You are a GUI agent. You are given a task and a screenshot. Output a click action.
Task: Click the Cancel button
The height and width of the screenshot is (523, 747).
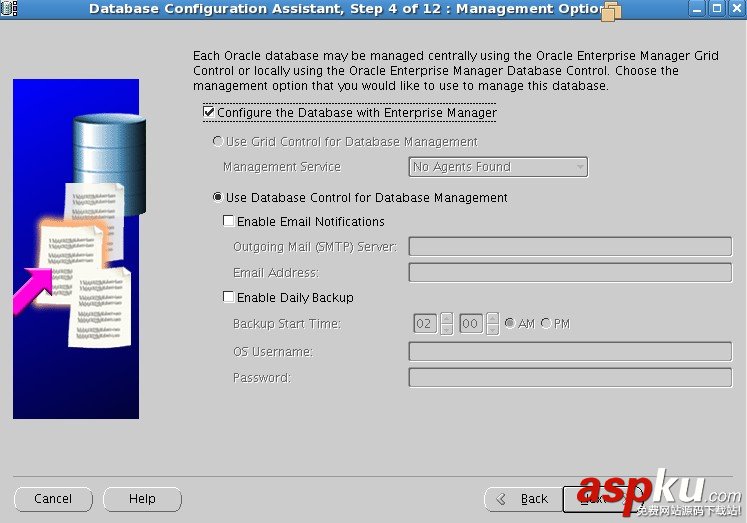coord(53,499)
